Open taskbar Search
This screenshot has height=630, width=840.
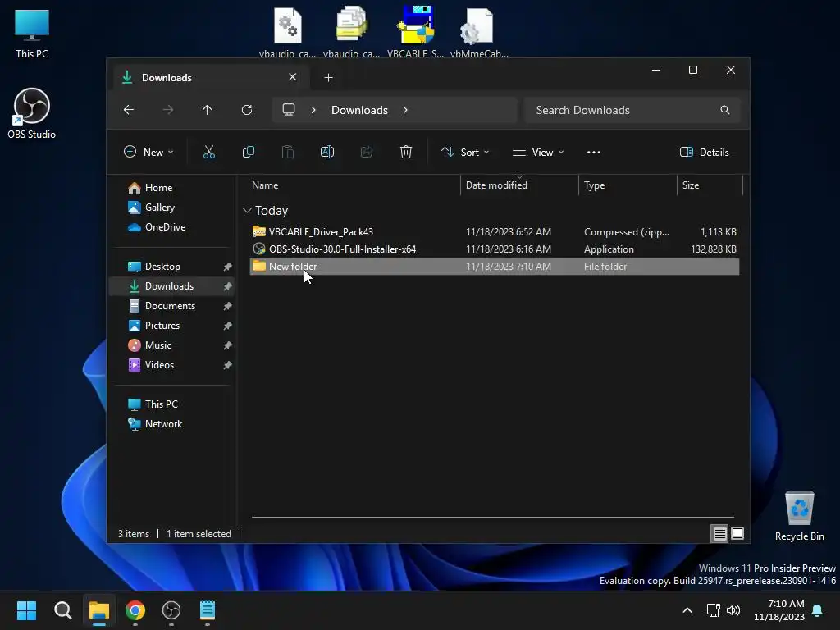[62, 610]
